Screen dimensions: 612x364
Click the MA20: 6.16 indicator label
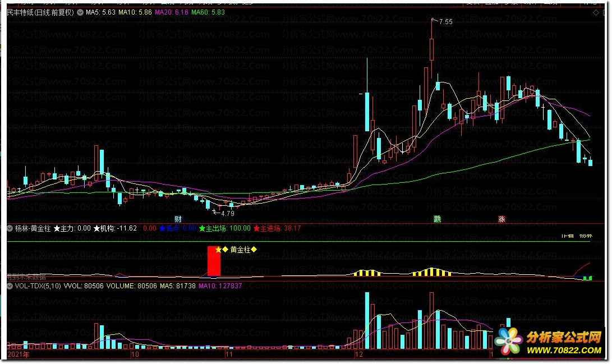pos(171,12)
